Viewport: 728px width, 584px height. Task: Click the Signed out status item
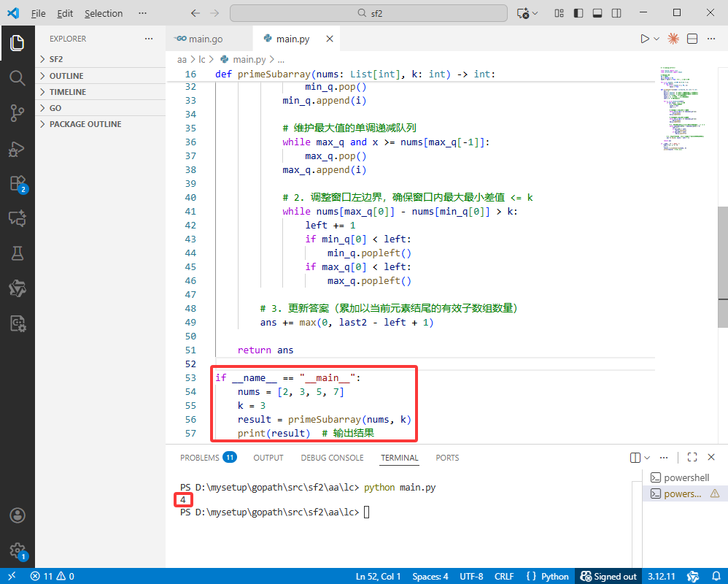pos(608,576)
